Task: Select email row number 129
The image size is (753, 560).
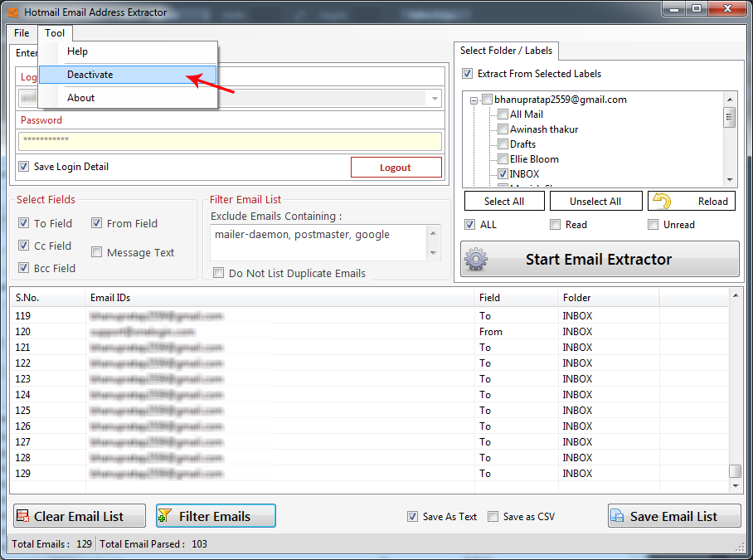Action: pos(369,473)
